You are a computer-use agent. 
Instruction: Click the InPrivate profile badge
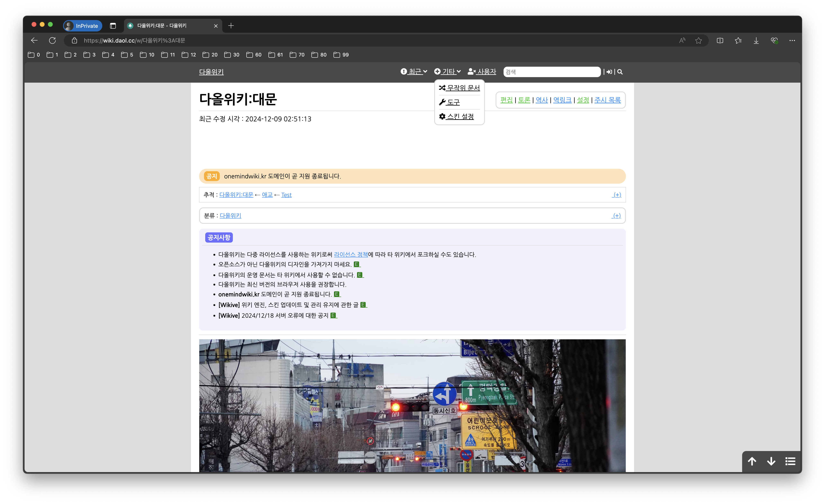(83, 26)
